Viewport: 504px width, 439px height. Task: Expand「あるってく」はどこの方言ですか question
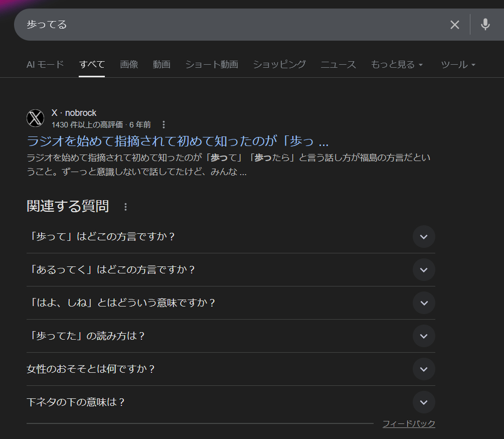click(424, 270)
